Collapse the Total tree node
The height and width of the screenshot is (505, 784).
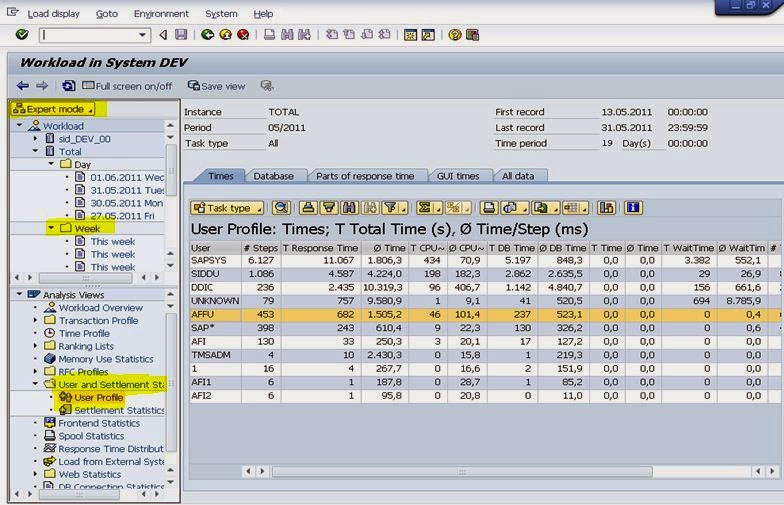(x=36, y=151)
